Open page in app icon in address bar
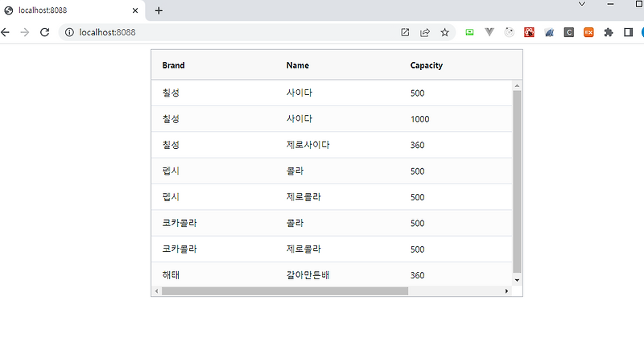 405,32
